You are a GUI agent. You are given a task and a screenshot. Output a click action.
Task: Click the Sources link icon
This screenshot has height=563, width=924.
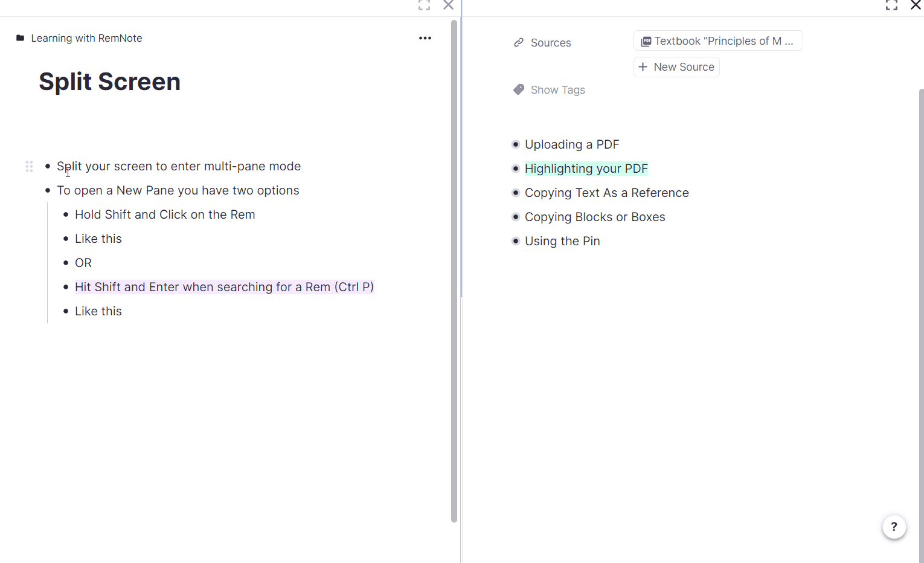click(518, 43)
